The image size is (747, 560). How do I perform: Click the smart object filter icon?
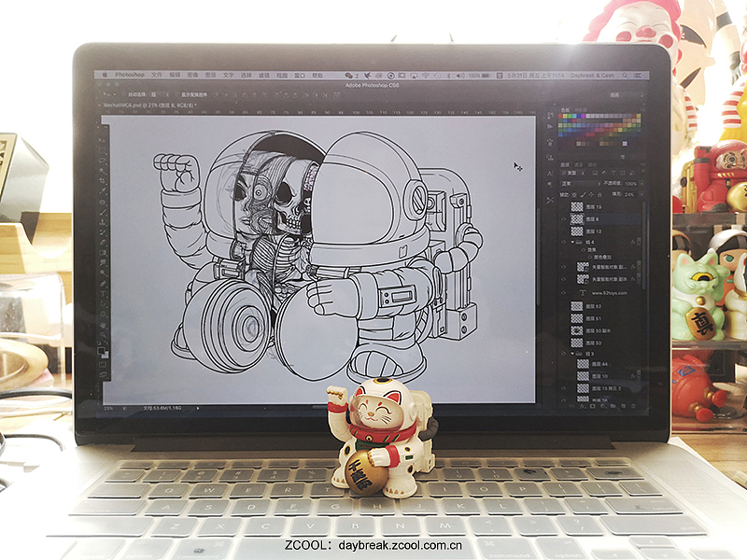pyautogui.click(x=632, y=173)
